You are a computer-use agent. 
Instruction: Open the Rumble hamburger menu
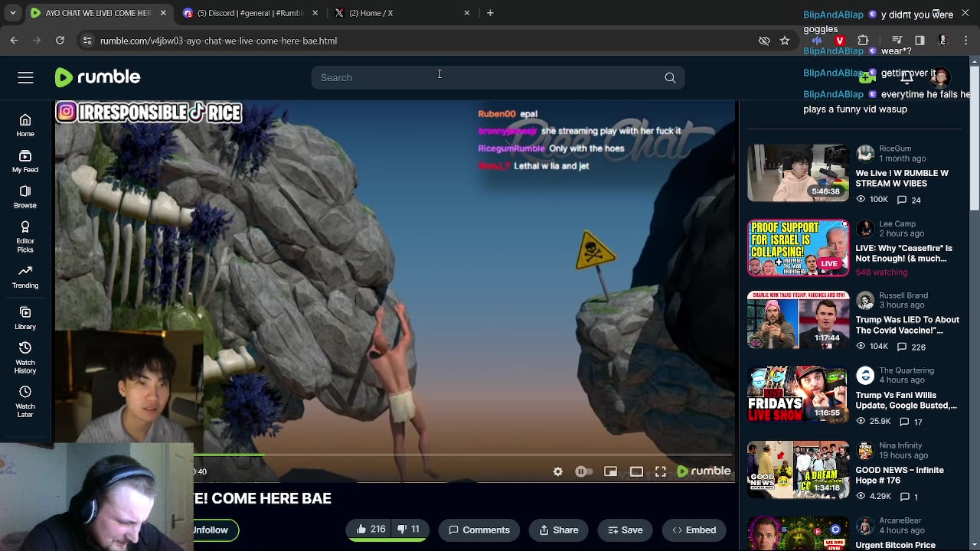[25, 77]
